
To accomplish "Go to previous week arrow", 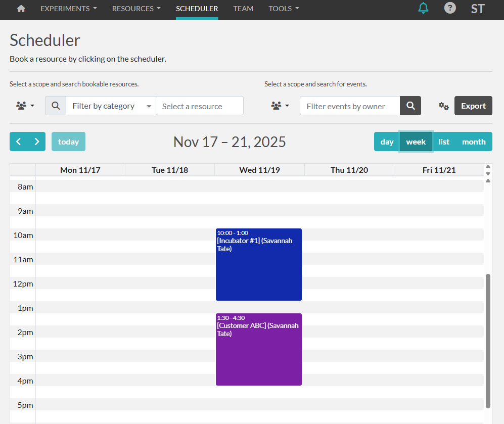I will [x=19, y=142].
